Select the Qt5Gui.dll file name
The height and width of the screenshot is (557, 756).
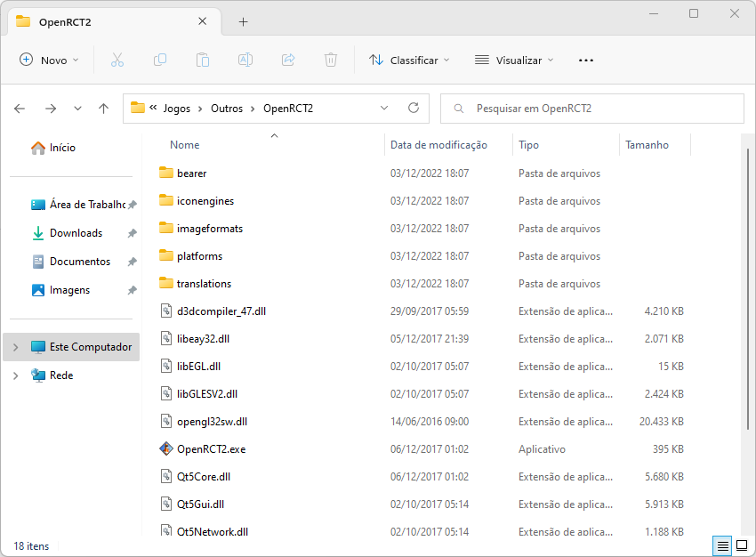(201, 505)
